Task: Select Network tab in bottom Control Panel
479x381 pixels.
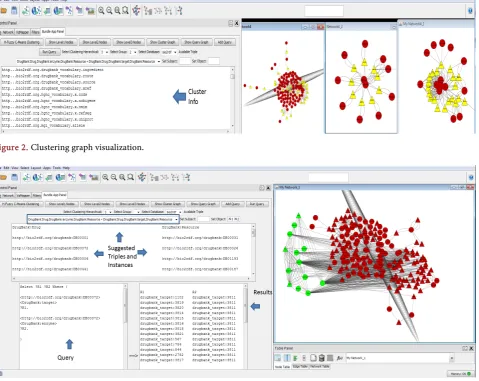Action: (x=8, y=195)
